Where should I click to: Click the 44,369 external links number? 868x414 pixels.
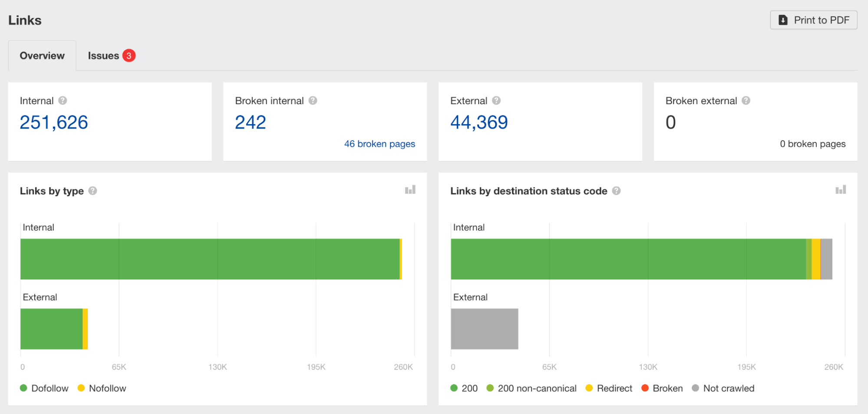coord(479,123)
